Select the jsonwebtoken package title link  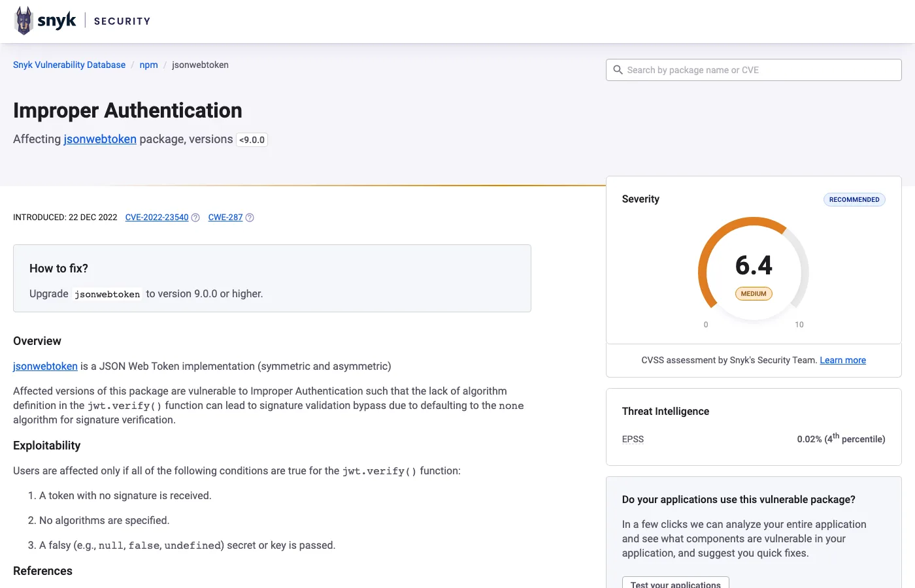[x=99, y=139]
